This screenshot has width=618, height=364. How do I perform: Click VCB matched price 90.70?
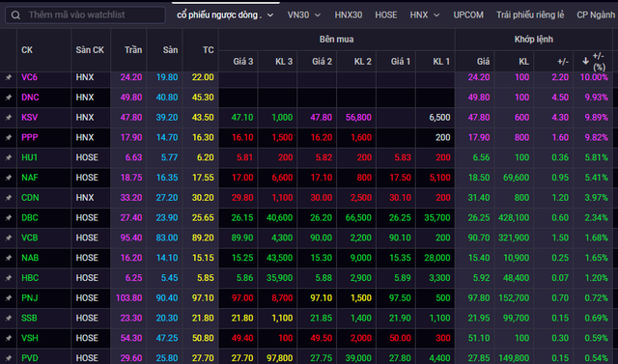coord(479,238)
